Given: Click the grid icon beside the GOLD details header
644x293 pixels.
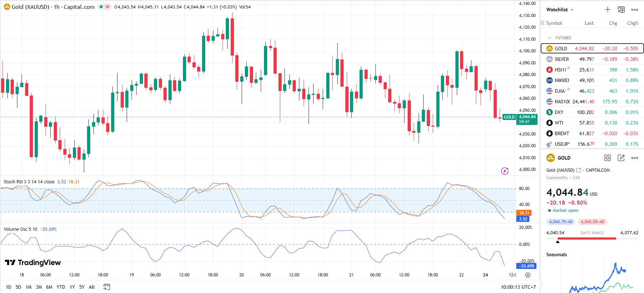Looking at the screenshot, I should click(608, 158).
